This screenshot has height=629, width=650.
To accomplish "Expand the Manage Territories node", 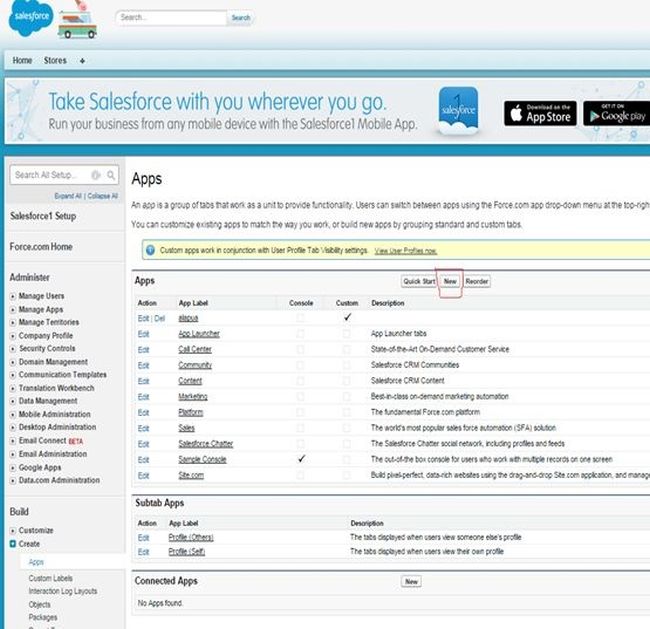I will click(x=13, y=323).
